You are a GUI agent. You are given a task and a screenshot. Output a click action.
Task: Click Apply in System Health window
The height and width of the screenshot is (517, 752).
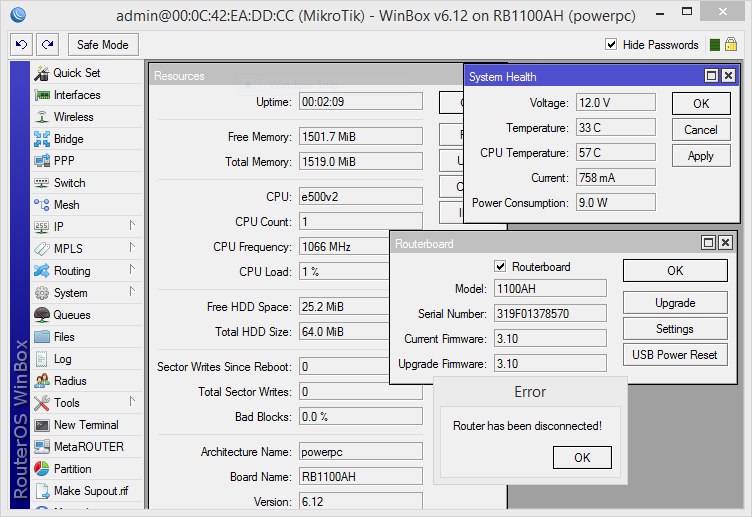tap(701, 156)
